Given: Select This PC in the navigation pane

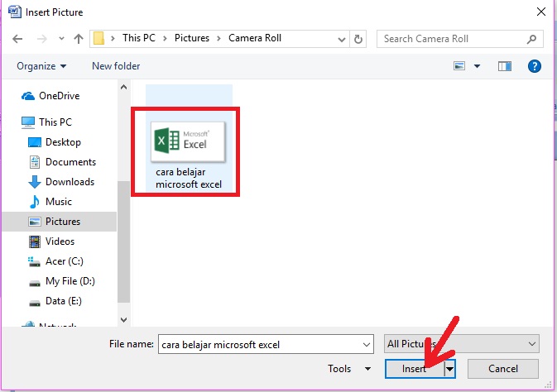Looking at the screenshot, I should (55, 122).
